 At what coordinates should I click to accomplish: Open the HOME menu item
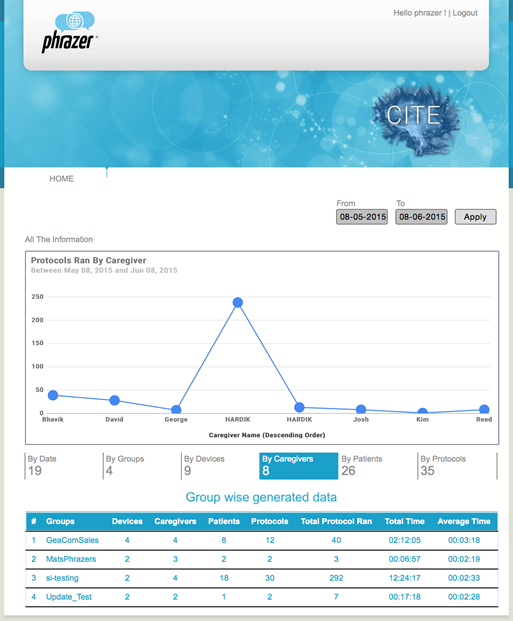[x=61, y=179]
